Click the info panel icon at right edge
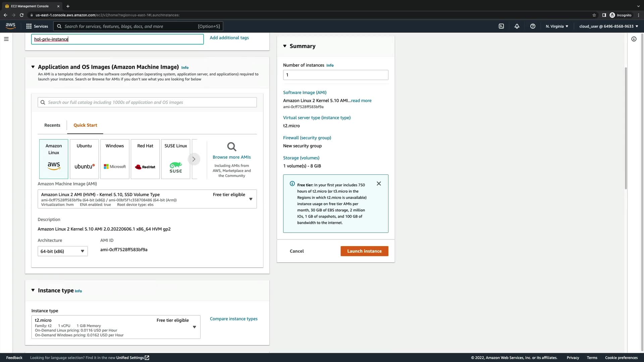The width and height of the screenshot is (644, 362). pyautogui.click(x=634, y=39)
